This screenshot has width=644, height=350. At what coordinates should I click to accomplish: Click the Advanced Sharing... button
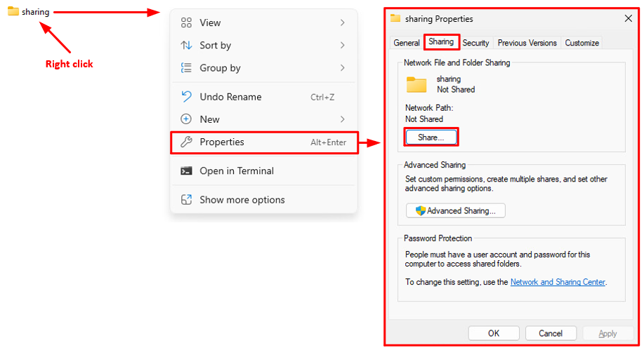tap(456, 210)
